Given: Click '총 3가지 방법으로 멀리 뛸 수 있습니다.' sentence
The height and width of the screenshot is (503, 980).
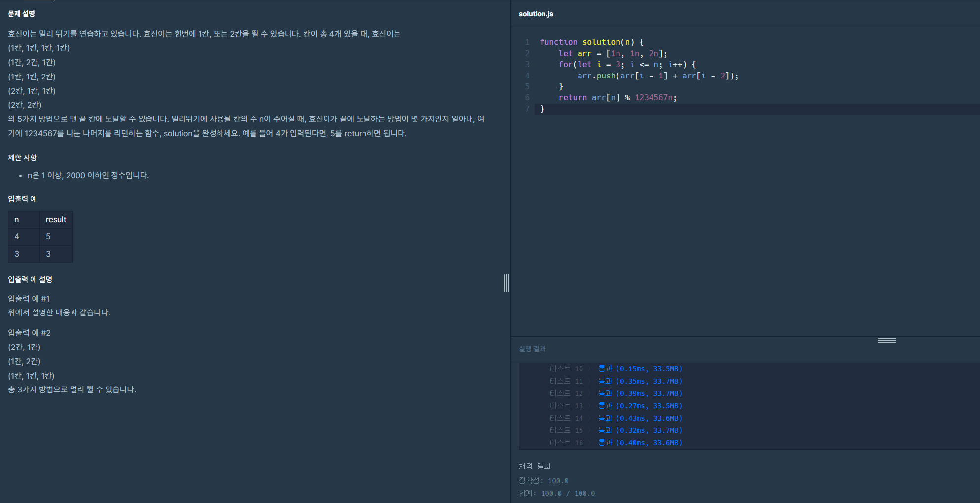Looking at the screenshot, I should point(72,389).
